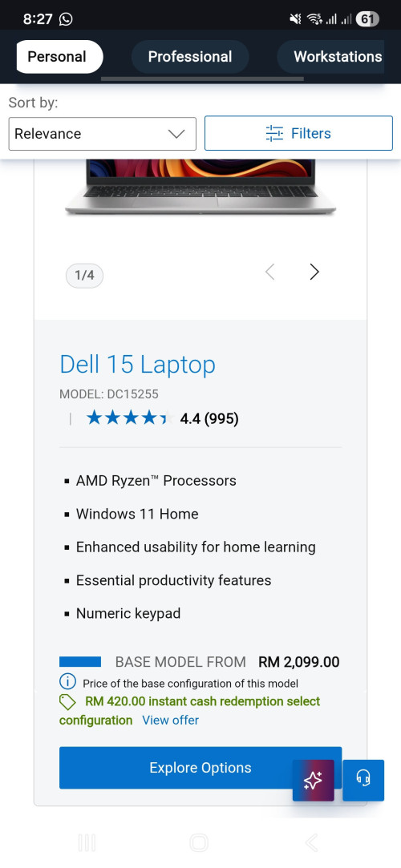401x868 pixels.
Task: Tap the Explore Options button
Action: click(200, 768)
